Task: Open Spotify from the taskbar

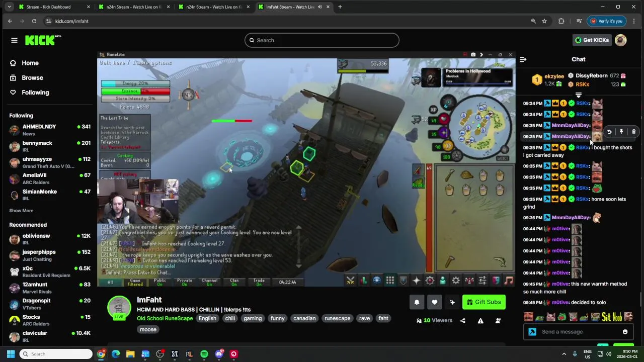Action: coord(204,354)
